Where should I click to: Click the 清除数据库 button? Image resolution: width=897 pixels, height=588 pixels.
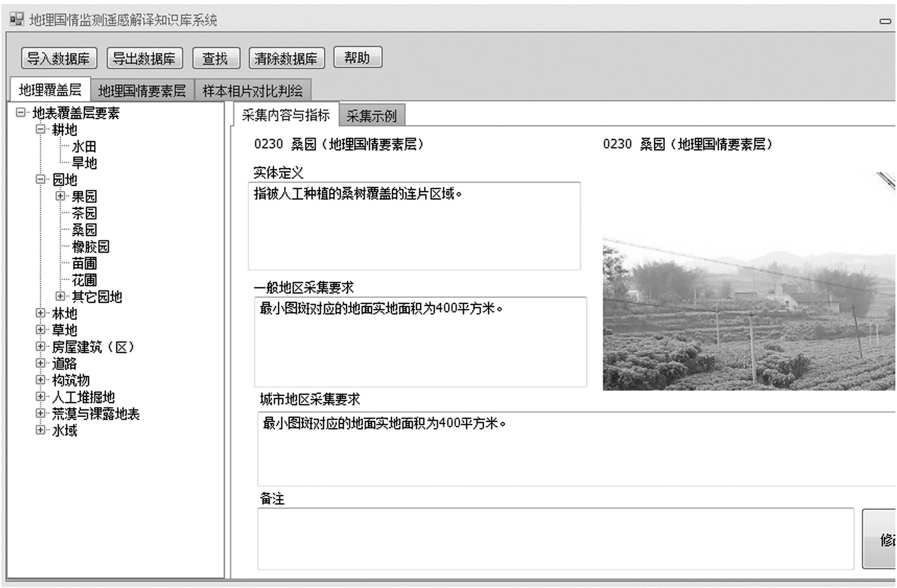(x=286, y=58)
